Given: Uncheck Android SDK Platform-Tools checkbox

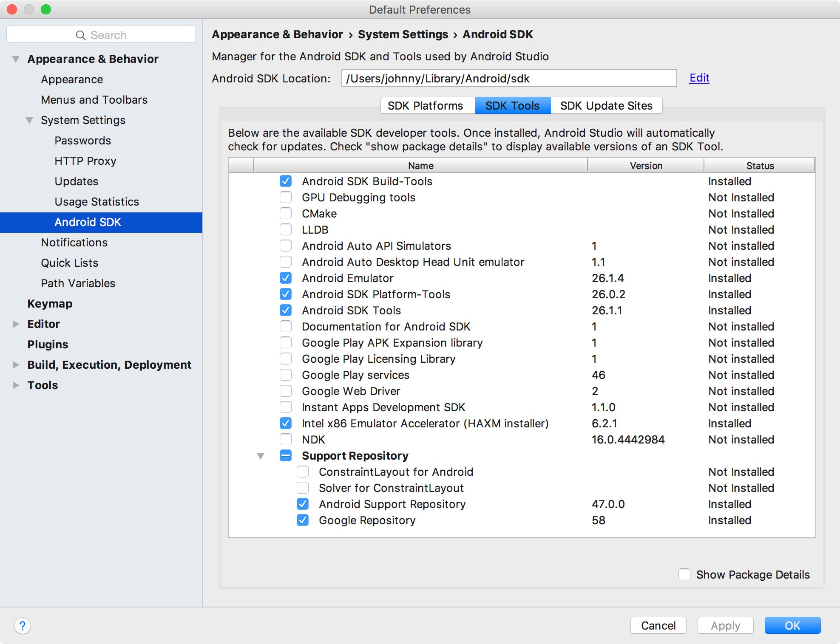Looking at the screenshot, I should coord(286,294).
